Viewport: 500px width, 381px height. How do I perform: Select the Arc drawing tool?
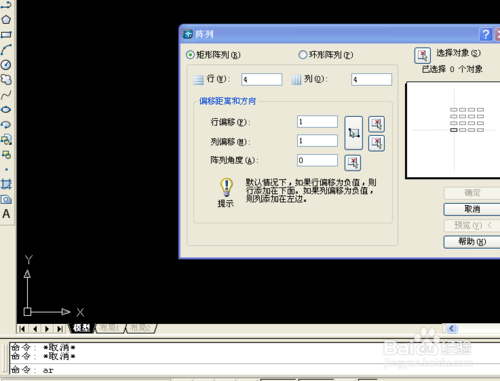tap(6, 50)
